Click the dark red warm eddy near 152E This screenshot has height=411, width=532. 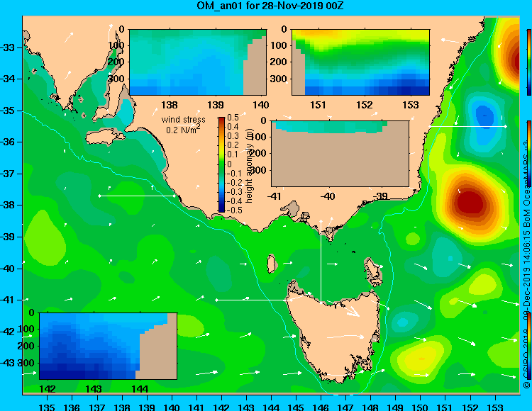470,203
